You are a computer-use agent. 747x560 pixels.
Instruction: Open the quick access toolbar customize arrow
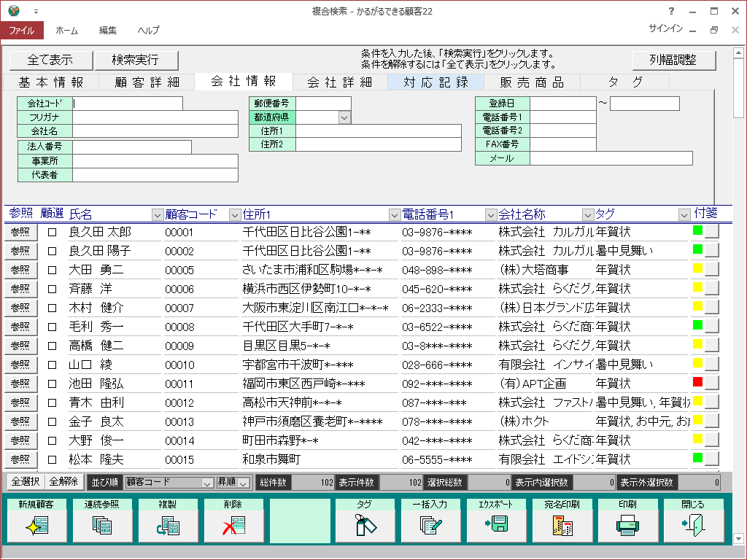point(36,12)
